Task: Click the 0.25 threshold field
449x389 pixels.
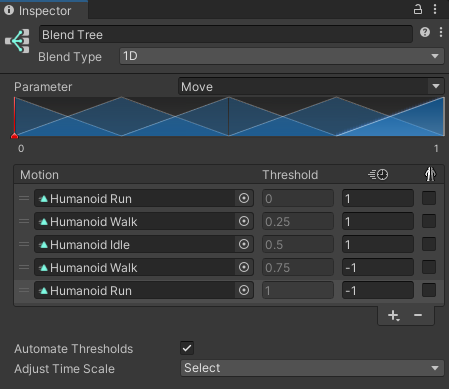Action: point(298,221)
